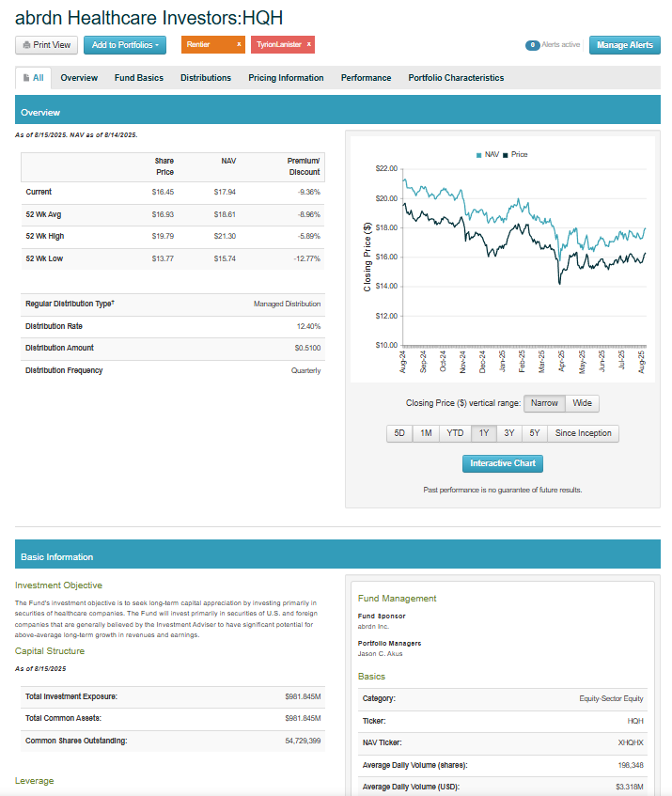Set vertical range to Narrow
Screen dimensions: 672x796
pos(544,403)
